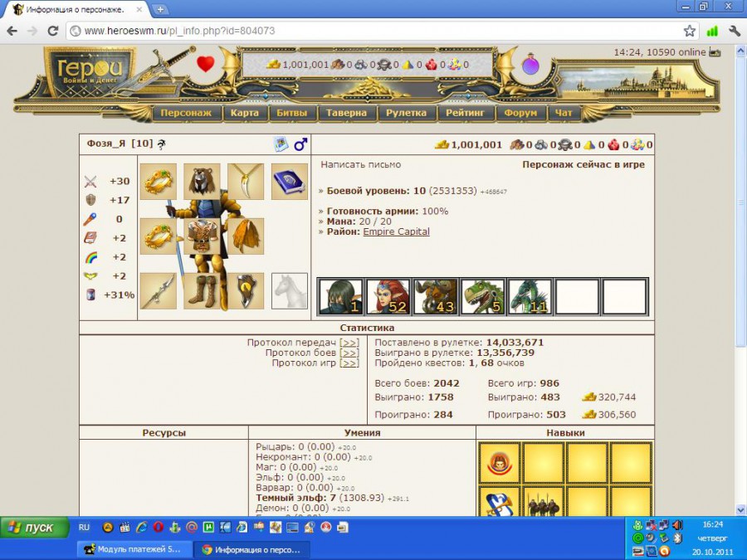Open the Чат menu
This screenshot has width=747, height=560.
pos(563,113)
